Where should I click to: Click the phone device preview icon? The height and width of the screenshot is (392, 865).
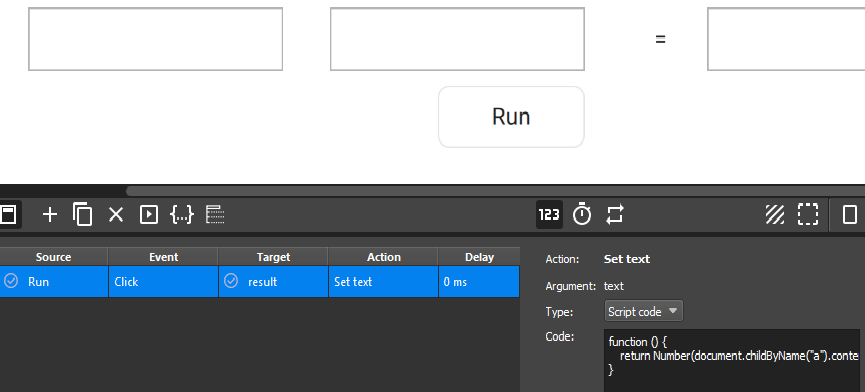pos(850,214)
